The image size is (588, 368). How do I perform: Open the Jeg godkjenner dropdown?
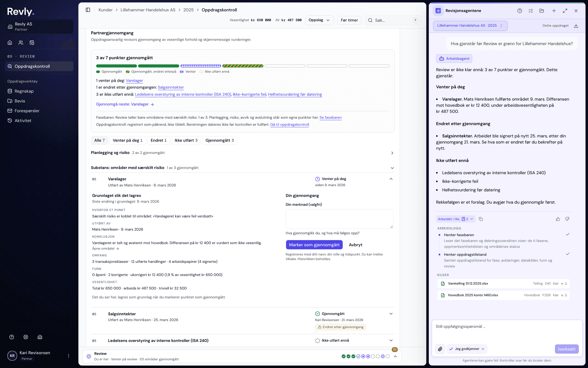click(467, 349)
